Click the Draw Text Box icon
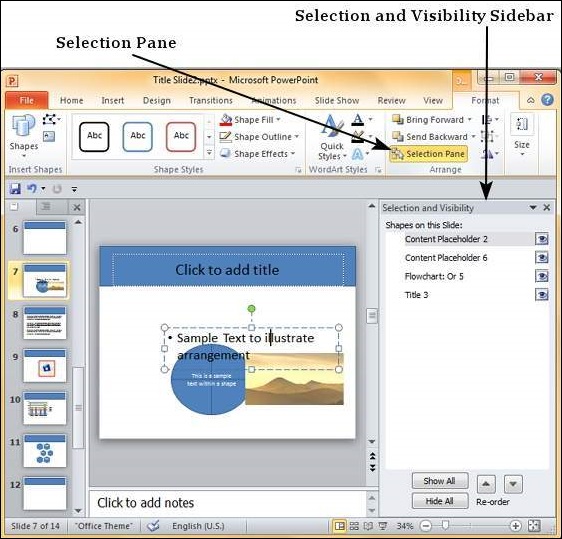Screen dimensions: 562x539 (49, 137)
